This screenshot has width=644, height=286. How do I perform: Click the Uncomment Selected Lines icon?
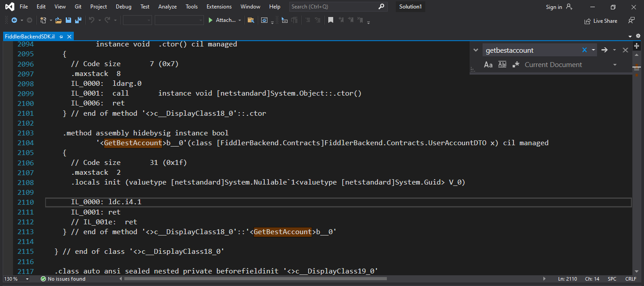click(318, 20)
